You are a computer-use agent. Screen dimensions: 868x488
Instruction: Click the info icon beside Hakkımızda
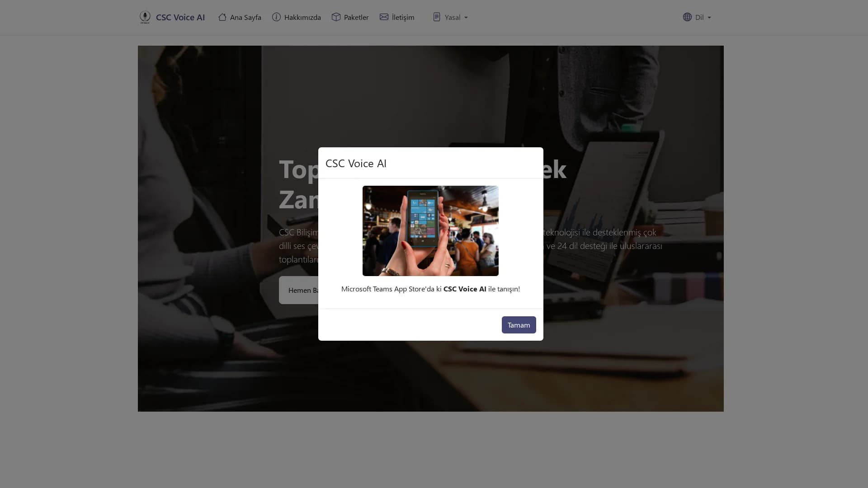(276, 17)
